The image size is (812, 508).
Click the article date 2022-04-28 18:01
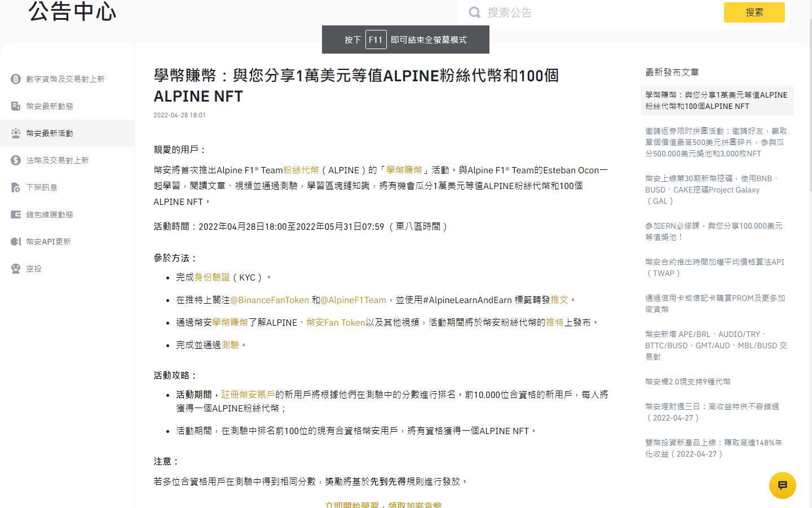pyautogui.click(x=179, y=115)
